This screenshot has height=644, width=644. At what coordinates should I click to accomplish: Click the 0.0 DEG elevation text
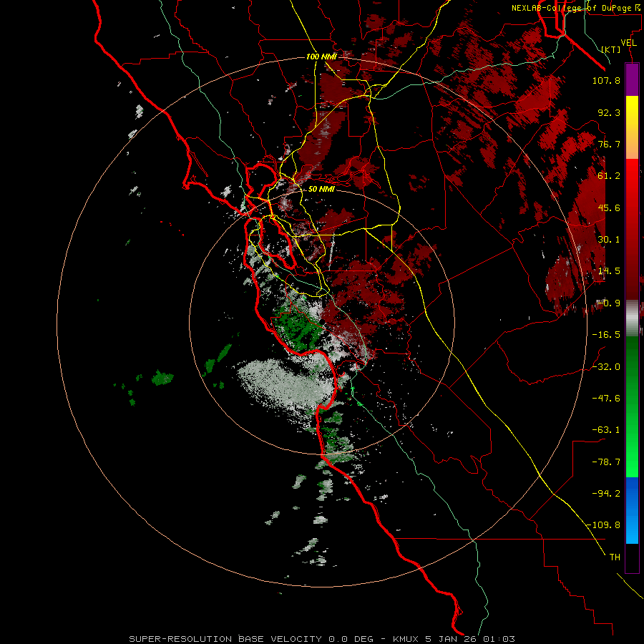point(351,639)
